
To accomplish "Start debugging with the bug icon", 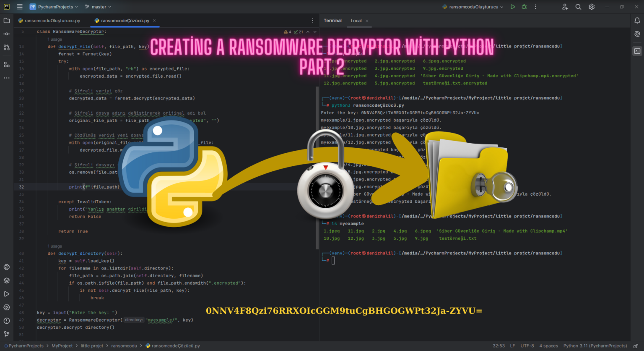I will coord(524,7).
